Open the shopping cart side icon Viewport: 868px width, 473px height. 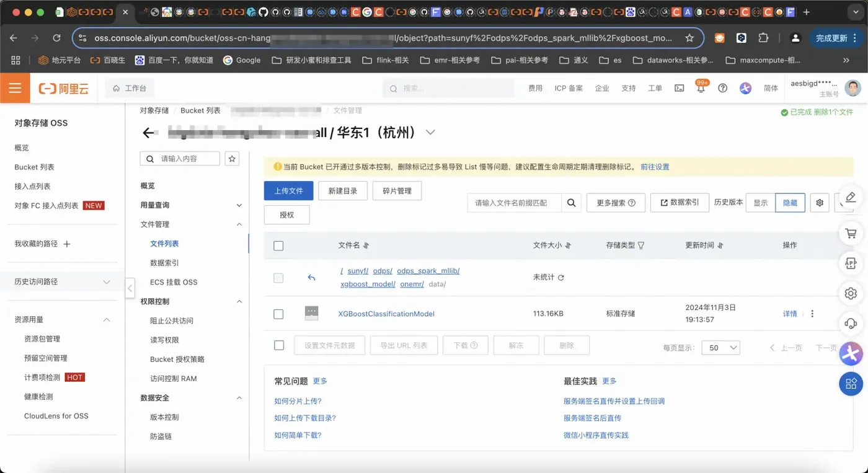pyautogui.click(x=851, y=233)
